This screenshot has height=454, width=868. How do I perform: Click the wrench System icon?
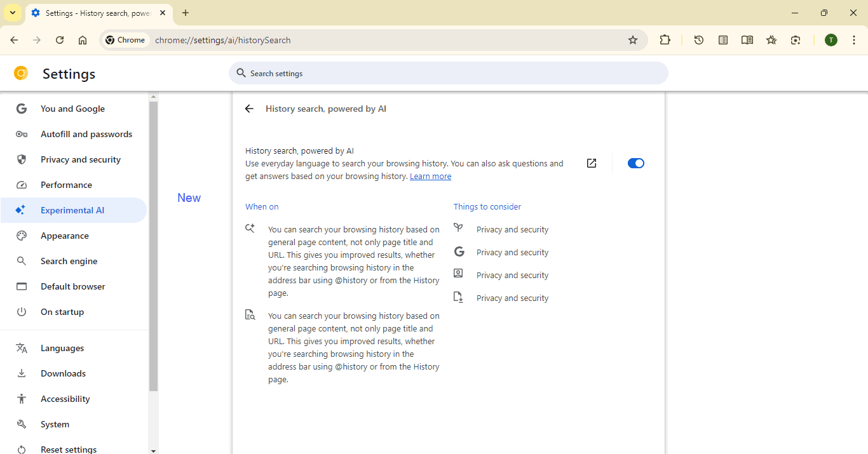point(22,424)
